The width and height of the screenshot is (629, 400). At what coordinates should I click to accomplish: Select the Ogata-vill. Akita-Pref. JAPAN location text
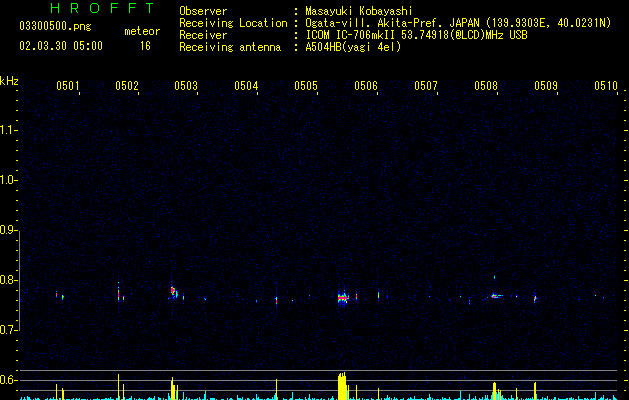[458, 23]
